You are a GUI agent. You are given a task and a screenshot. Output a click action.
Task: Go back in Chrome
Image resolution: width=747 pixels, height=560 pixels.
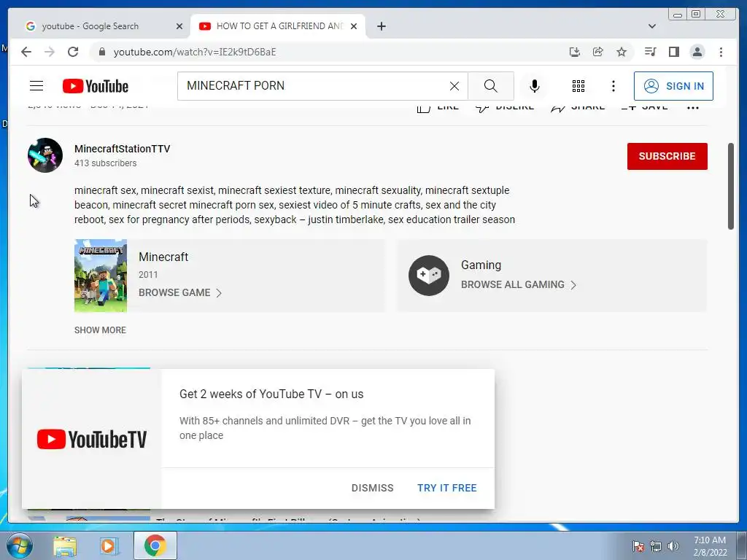(x=26, y=52)
